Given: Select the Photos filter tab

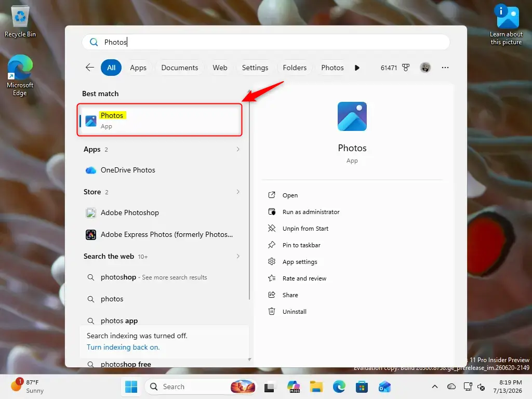Looking at the screenshot, I should click(332, 68).
